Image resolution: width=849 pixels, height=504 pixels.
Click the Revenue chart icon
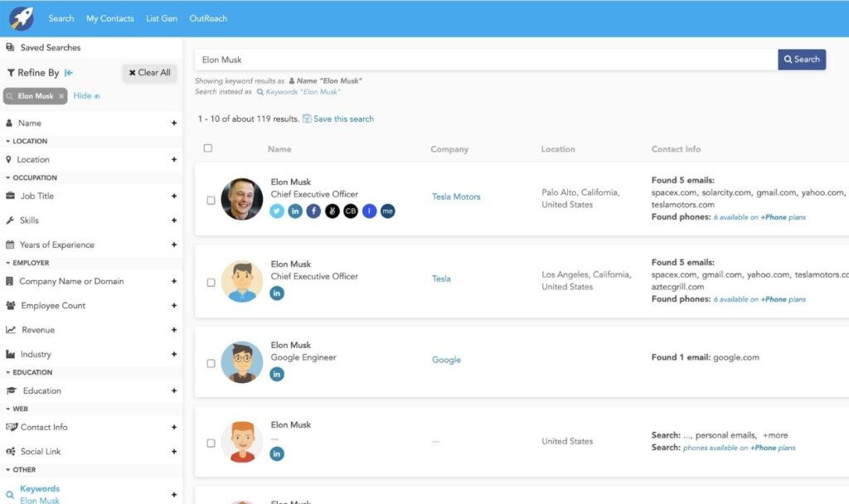click(11, 330)
